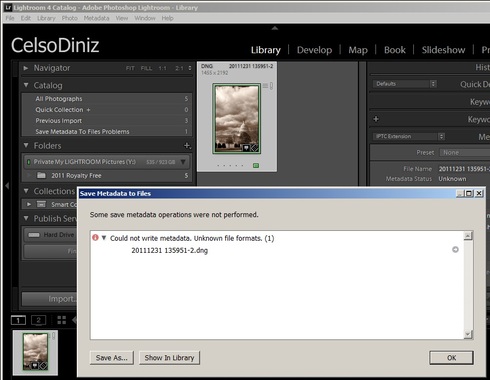490x380 pixels.
Task: Apply the green color label on grid cell
Action: pyautogui.click(x=256, y=165)
